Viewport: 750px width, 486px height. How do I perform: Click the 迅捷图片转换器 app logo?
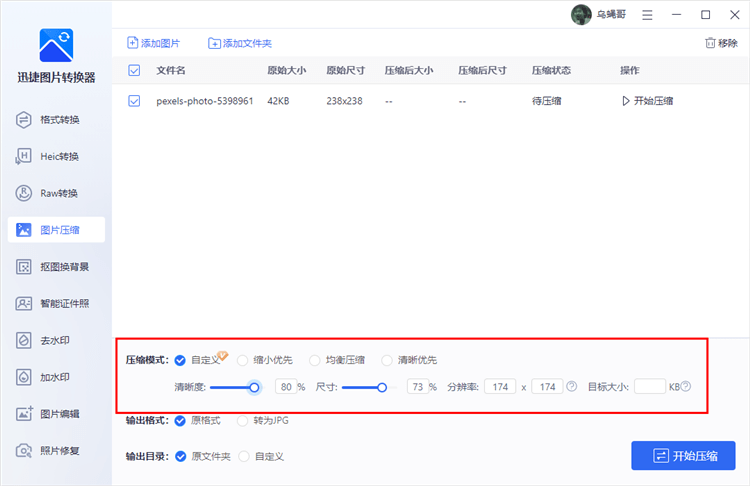pos(56,45)
